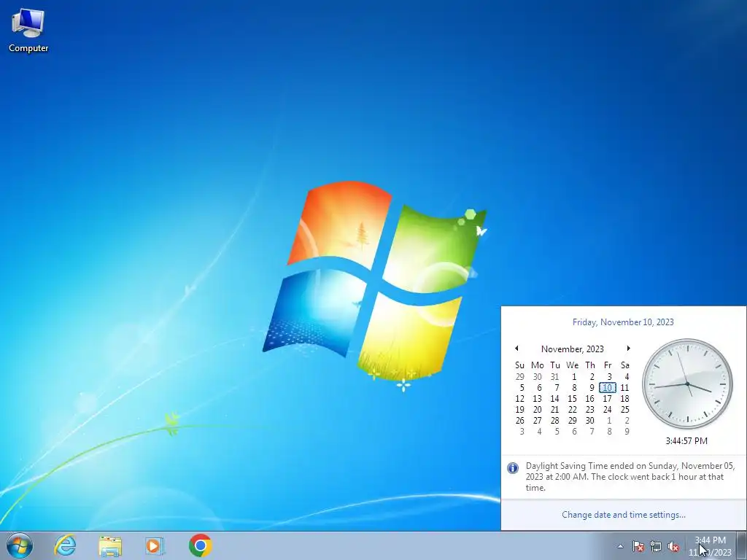Go to next month in calendar

[x=628, y=349]
